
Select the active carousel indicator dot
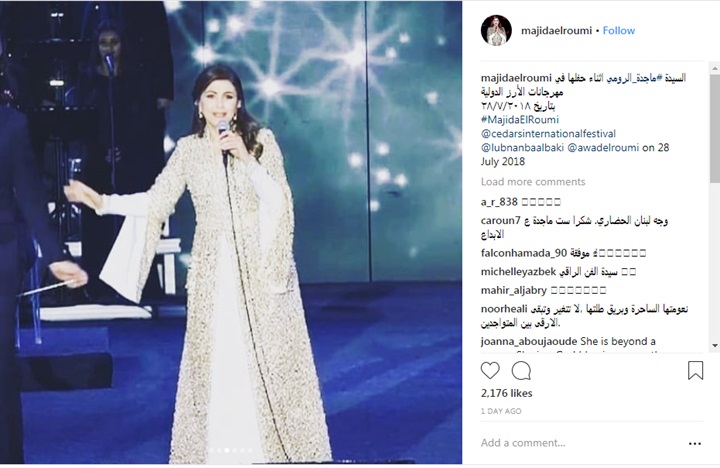[227, 451]
